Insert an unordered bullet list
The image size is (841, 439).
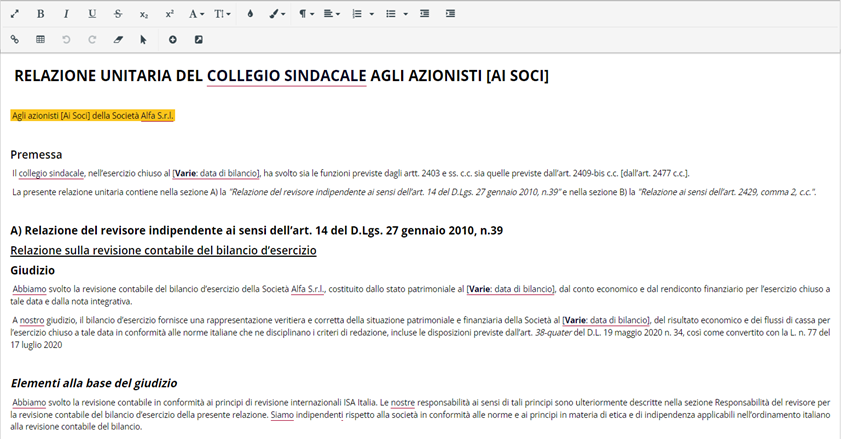point(391,14)
